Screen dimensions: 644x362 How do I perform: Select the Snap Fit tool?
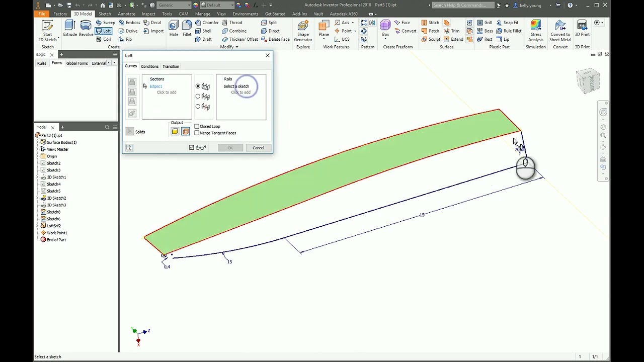507,23
